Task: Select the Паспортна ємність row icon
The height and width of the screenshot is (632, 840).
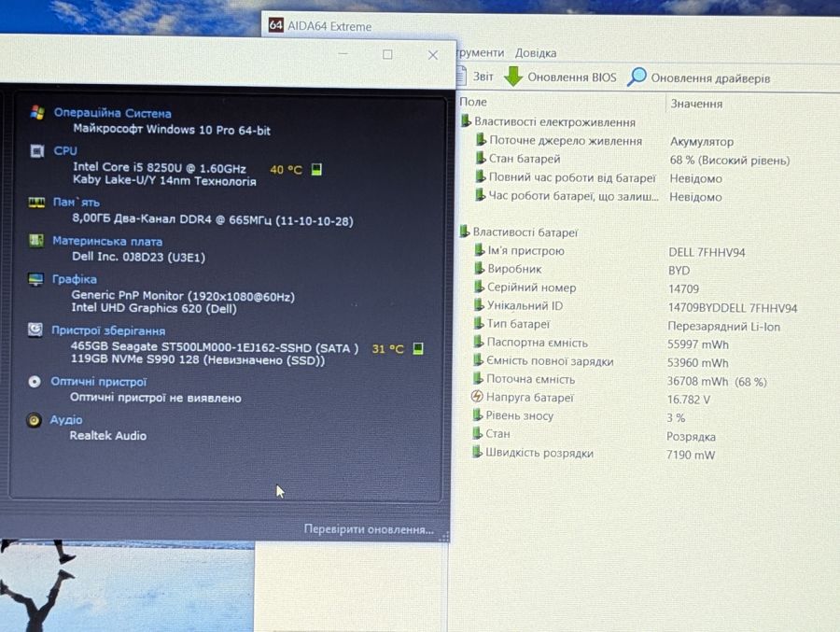Action: click(479, 342)
